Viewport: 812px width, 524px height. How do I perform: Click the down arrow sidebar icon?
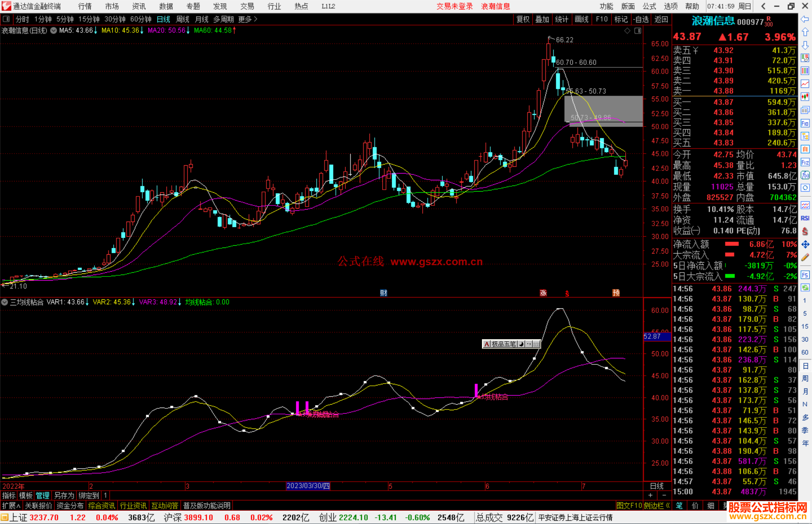click(805, 45)
